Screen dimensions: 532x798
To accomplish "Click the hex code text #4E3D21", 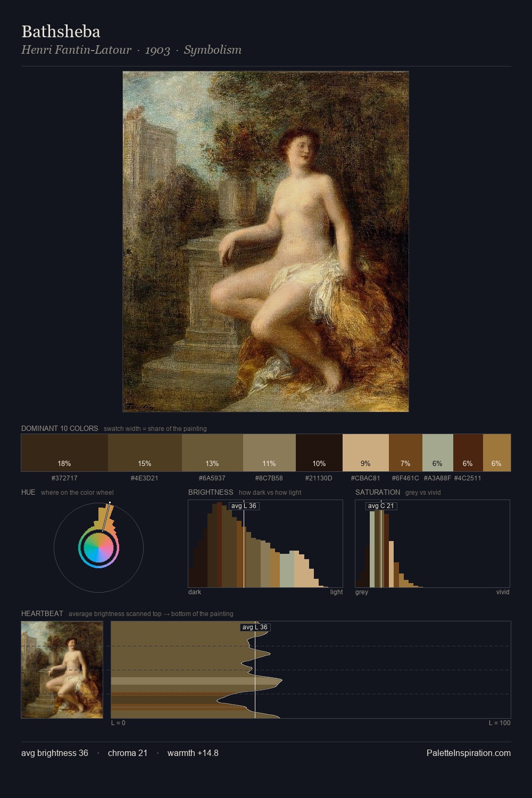I will pyautogui.click(x=145, y=478).
